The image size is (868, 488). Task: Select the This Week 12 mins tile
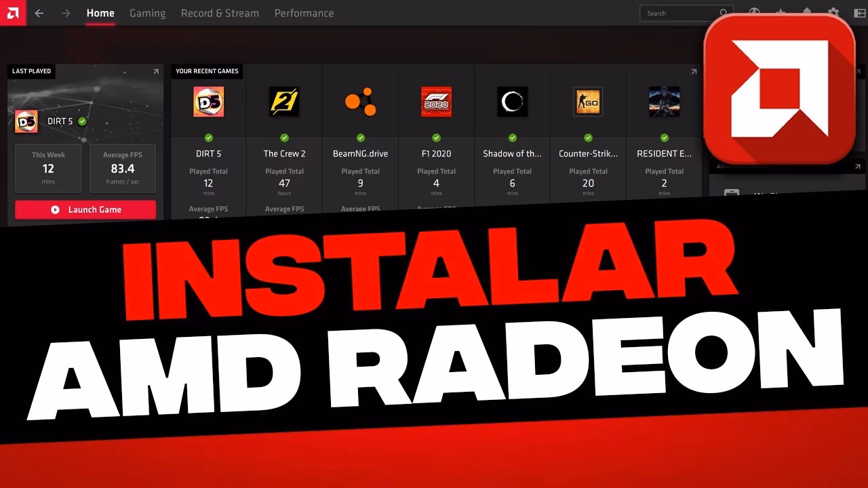tap(48, 168)
